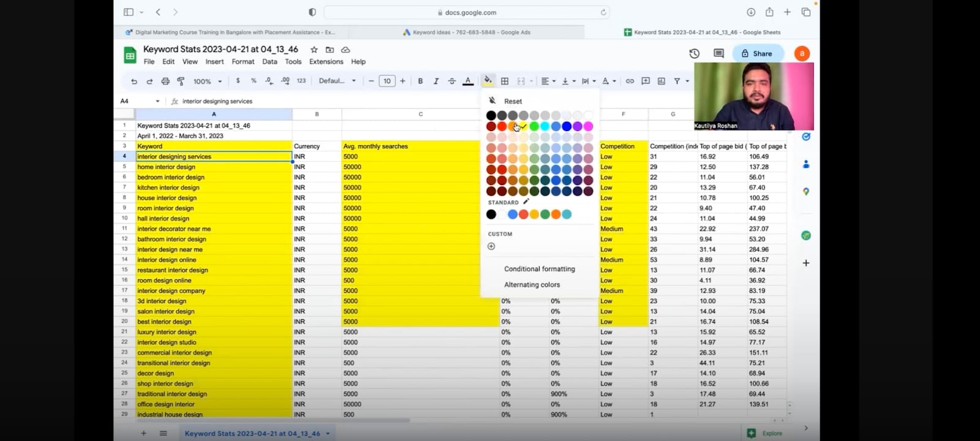Toggle italic formatting
This screenshot has height=441, width=980.
point(436,81)
